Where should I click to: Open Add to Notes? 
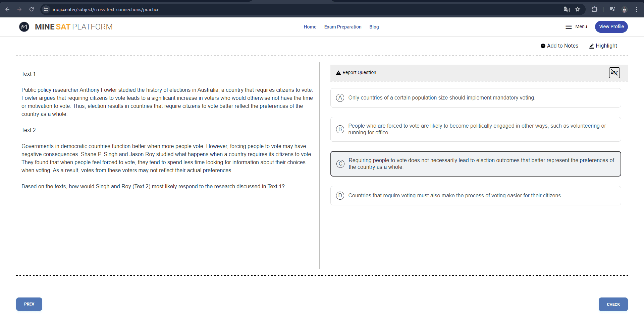559,46
